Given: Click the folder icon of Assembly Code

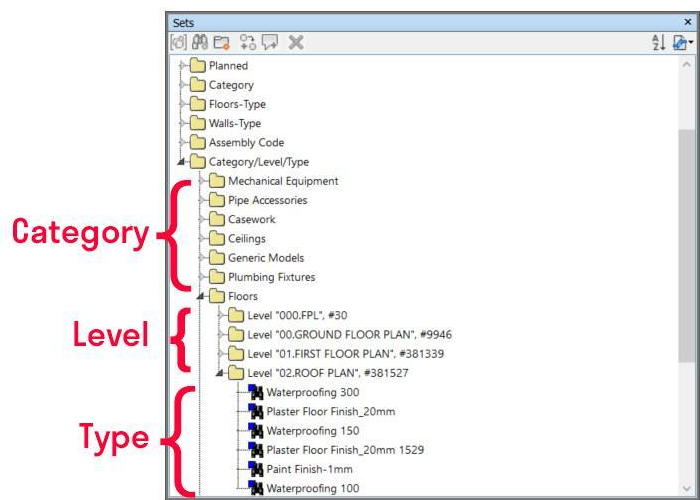Looking at the screenshot, I should click(x=197, y=142).
